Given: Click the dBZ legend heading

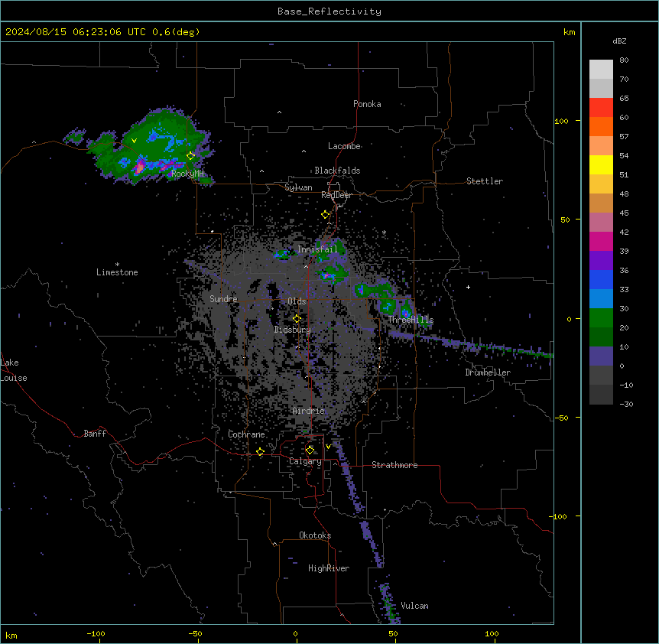Looking at the screenshot, I should pos(619,41).
